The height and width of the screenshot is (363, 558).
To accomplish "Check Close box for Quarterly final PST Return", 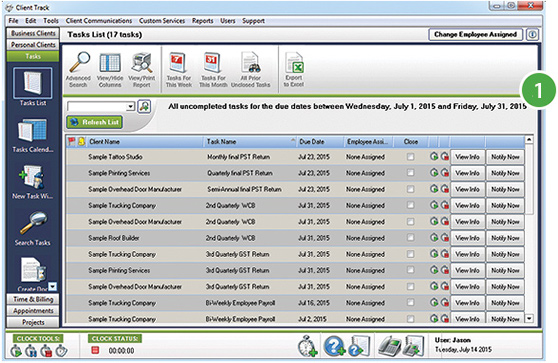I will 410,173.
